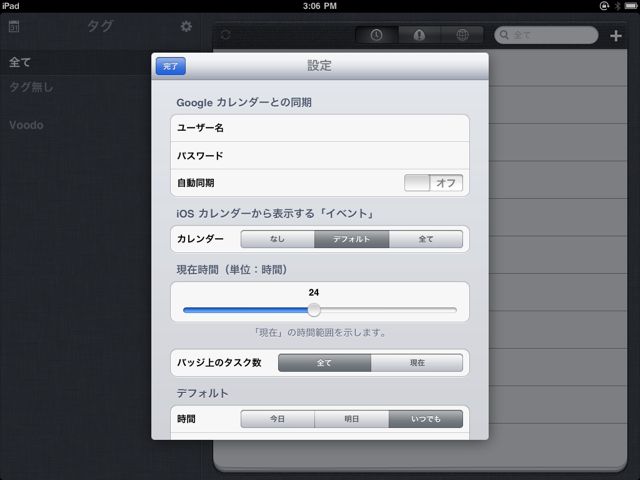Click the 設定 dialog title
The image size is (640, 480).
pyautogui.click(x=320, y=65)
